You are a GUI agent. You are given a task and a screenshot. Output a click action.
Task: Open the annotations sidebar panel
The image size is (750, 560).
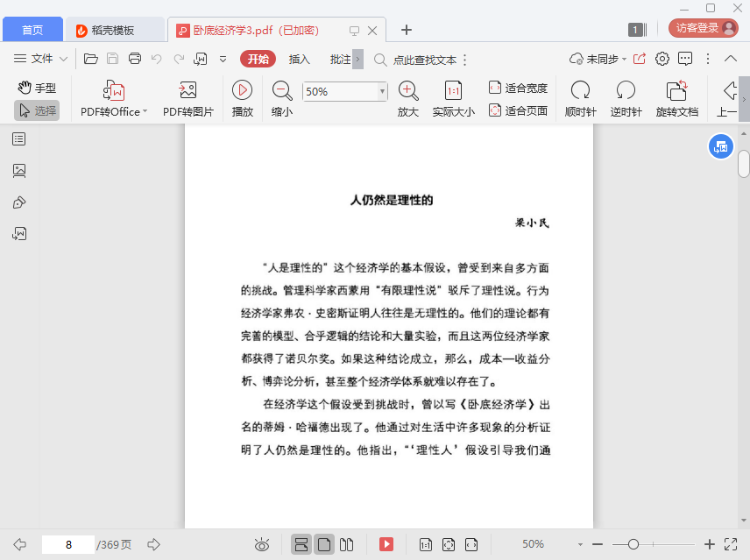tap(19, 202)
